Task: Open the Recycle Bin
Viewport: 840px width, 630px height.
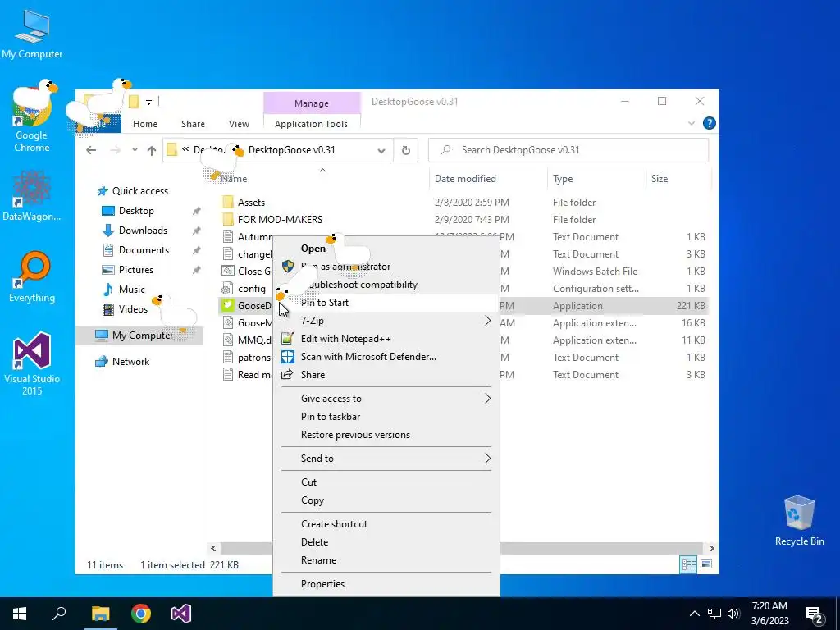Action: click(799, 521)
